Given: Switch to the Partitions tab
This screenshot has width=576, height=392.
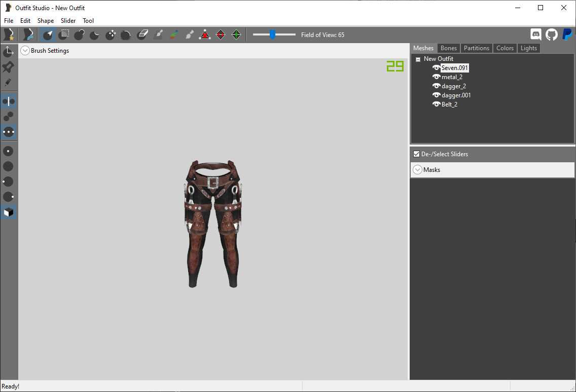Looking at the screenshot, I should coord(477,48).
